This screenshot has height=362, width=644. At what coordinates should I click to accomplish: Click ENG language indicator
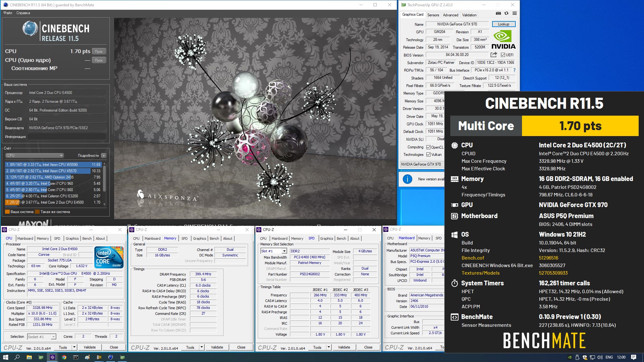609,357
